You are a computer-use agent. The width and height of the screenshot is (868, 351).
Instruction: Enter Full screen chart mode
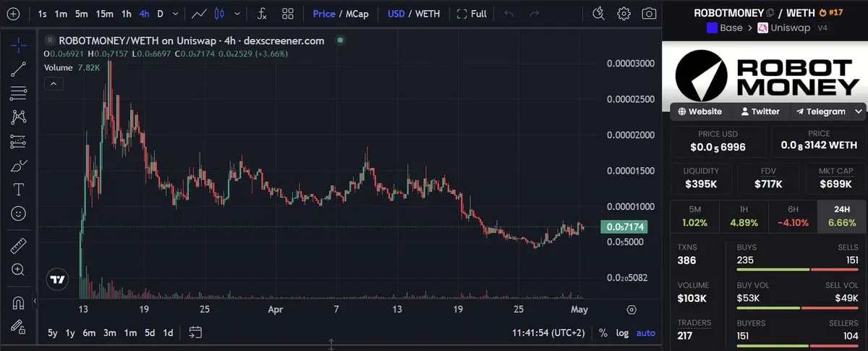pos(471,13)
